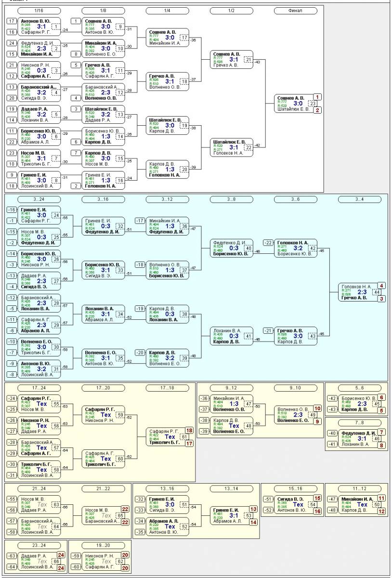392x578 pixels.
Task: Click the "21...24" round header
Action: 39,488
